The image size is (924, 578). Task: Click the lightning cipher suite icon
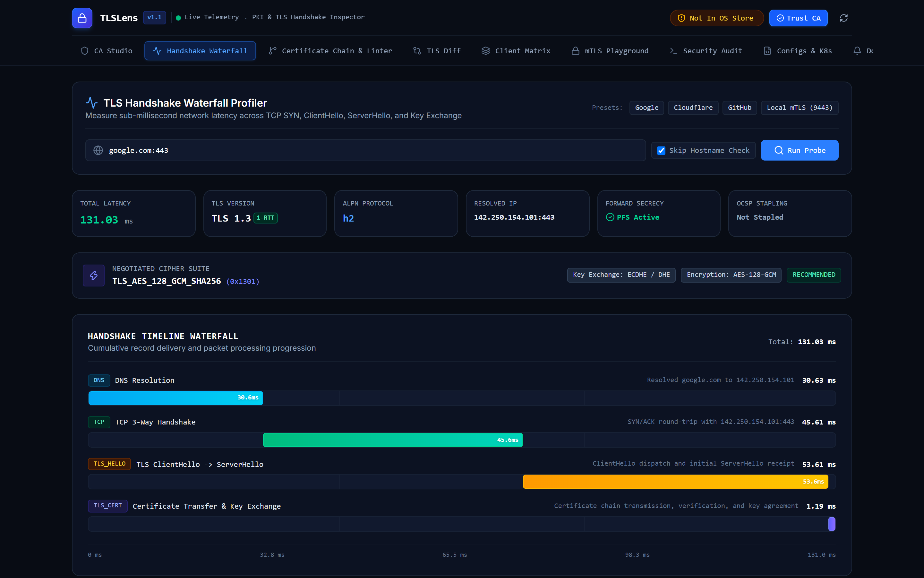coord(94,275)
